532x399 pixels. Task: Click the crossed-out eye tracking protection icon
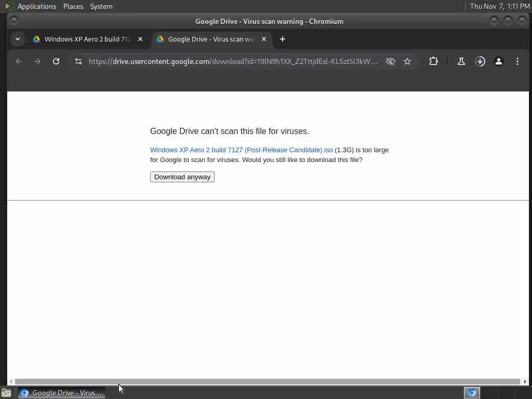click(x=391, y=61)
